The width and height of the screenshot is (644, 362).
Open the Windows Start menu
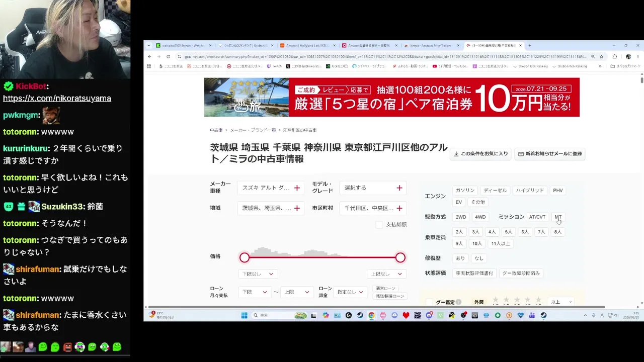(x=244, y=315)
